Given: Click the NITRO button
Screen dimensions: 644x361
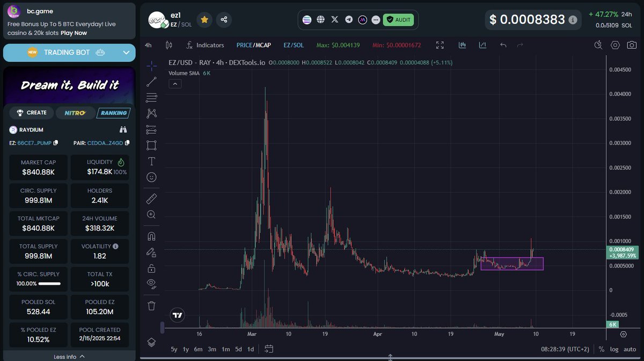Looking at the screenshot, I should tap(75, 113).
